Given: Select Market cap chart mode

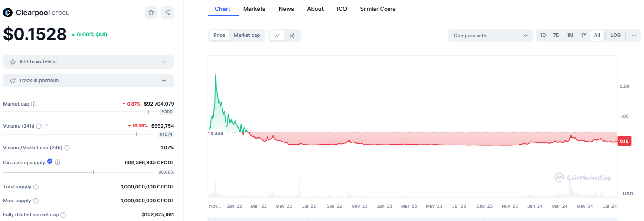Looking at the screenshot, I should [247, 36].
